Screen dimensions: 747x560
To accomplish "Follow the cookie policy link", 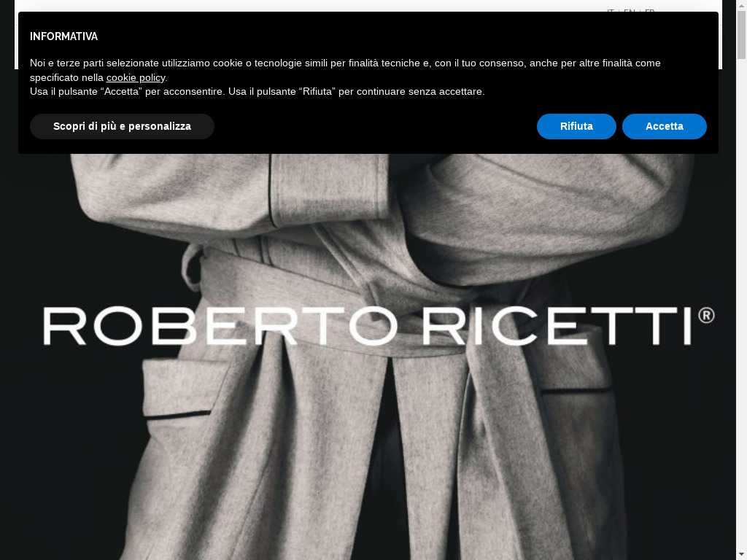I will point(136,77).
